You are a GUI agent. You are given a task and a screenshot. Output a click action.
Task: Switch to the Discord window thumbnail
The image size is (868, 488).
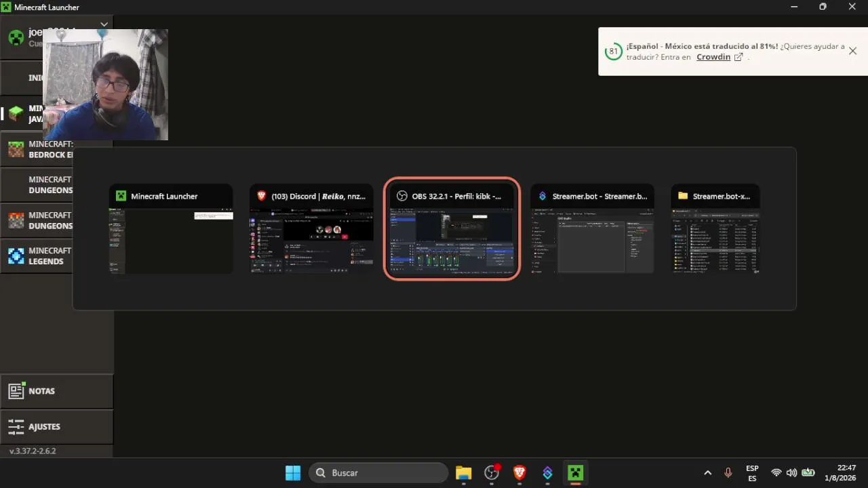311,228
